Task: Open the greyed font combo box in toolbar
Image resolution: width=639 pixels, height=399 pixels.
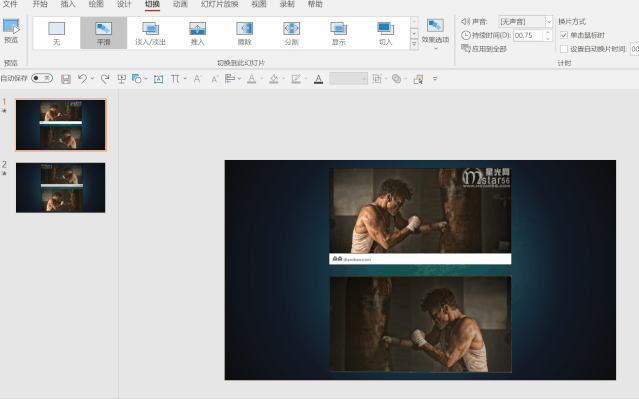Action: (x=348, y=79)
